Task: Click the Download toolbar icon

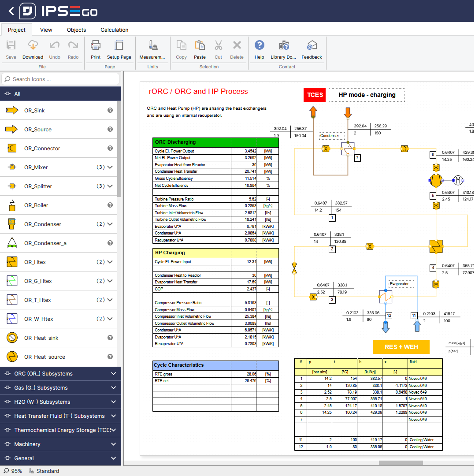Action: (33, 45)
